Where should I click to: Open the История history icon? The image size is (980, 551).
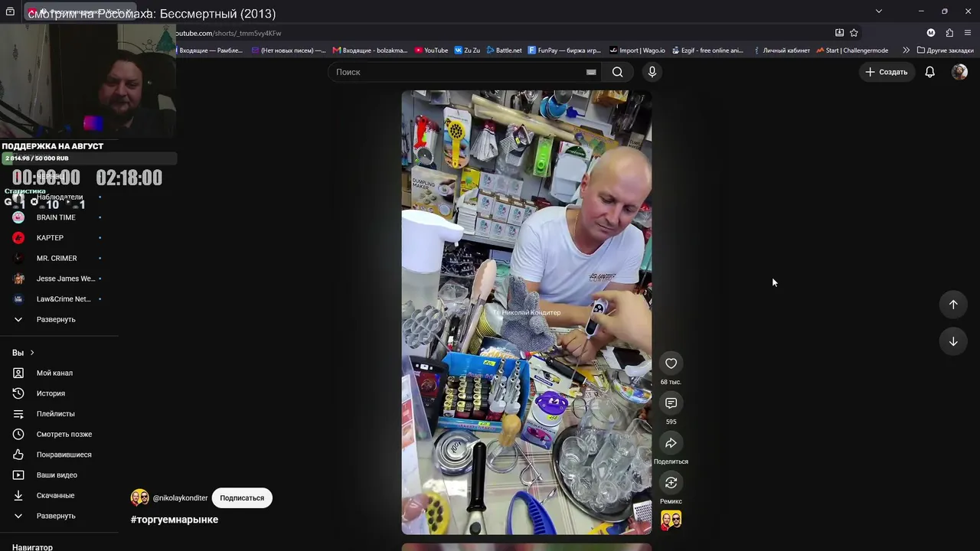[x=18, y=393]
